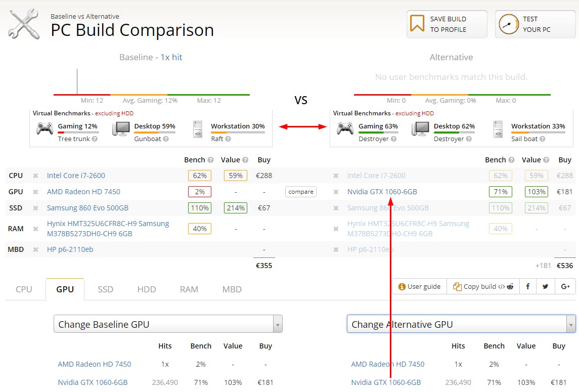Switch to the MBD tab
This screenshot has width=579, height=392.
point(232,289)
